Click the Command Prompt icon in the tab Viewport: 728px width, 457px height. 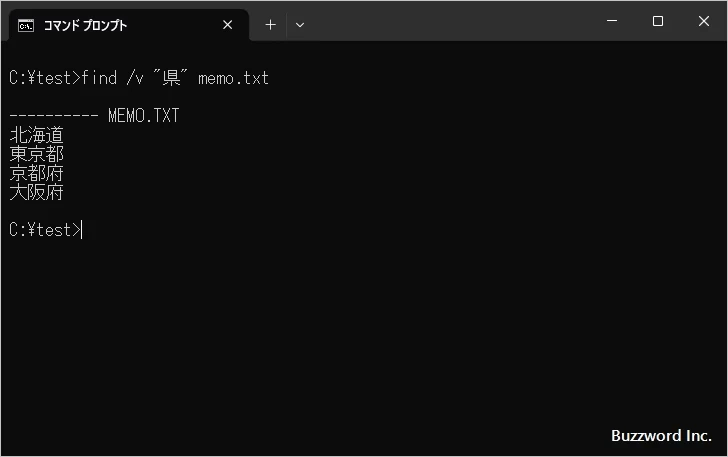coord(27,25)
